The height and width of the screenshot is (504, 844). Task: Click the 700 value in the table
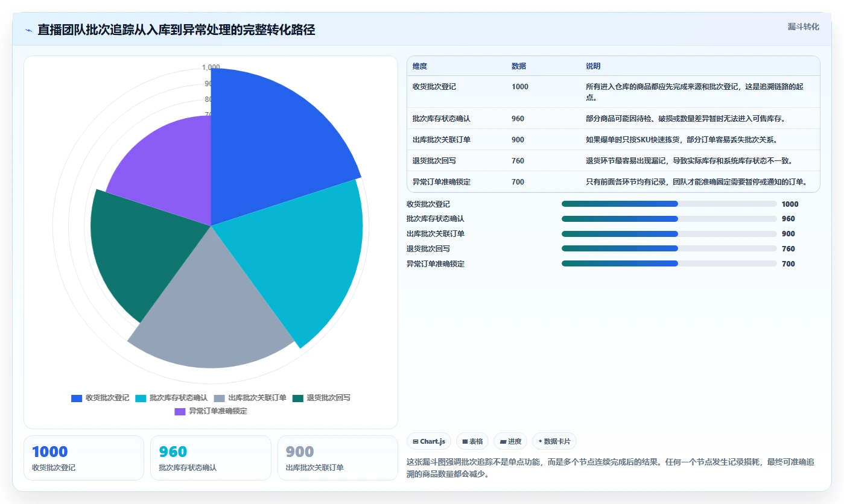[518, 182]
